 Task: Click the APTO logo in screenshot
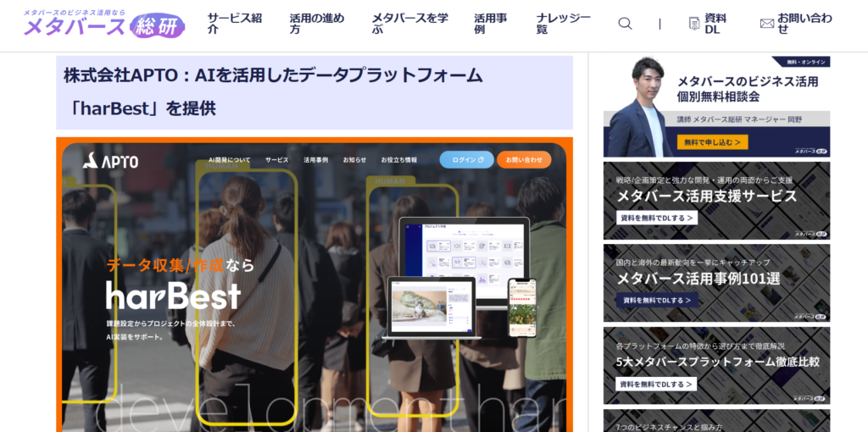(111, 160)
